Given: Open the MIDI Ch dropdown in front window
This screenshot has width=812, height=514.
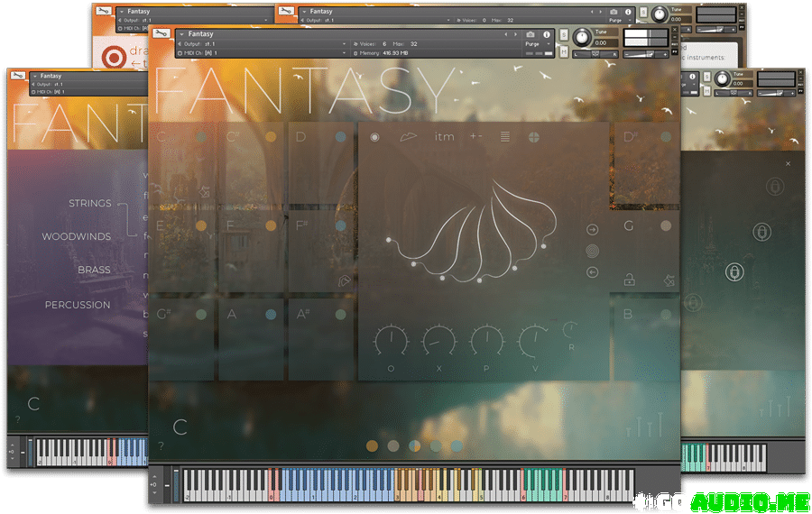Looking at the screenshot, I should pyautogui.click(x=262, y=53).
